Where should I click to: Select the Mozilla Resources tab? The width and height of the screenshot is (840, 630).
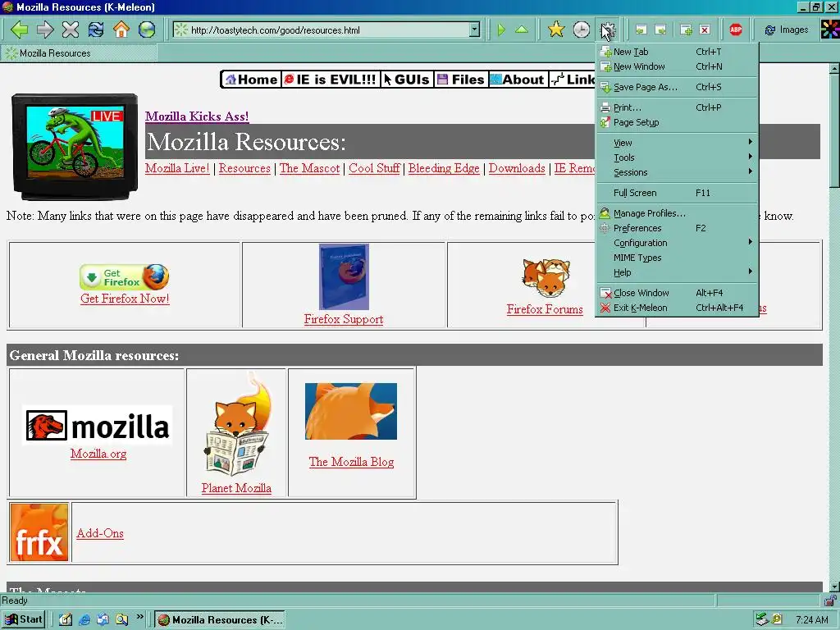click(x=79, y=53)
